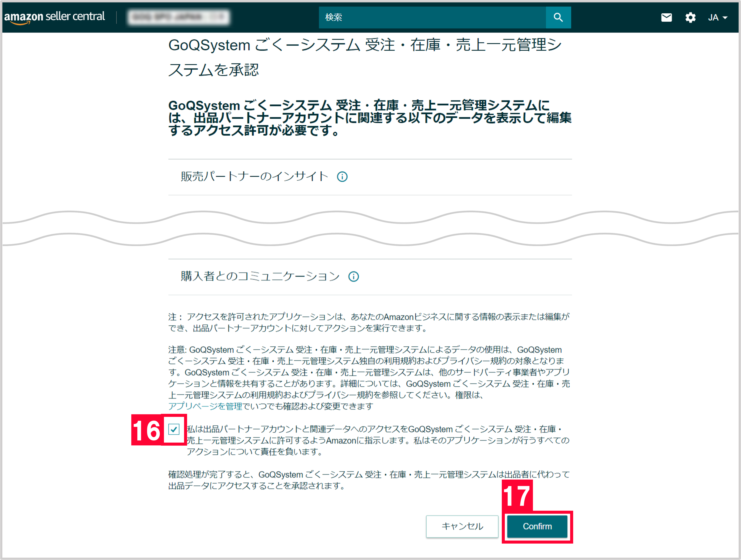
Task: Open the settings gear icon
Action: 690,18
